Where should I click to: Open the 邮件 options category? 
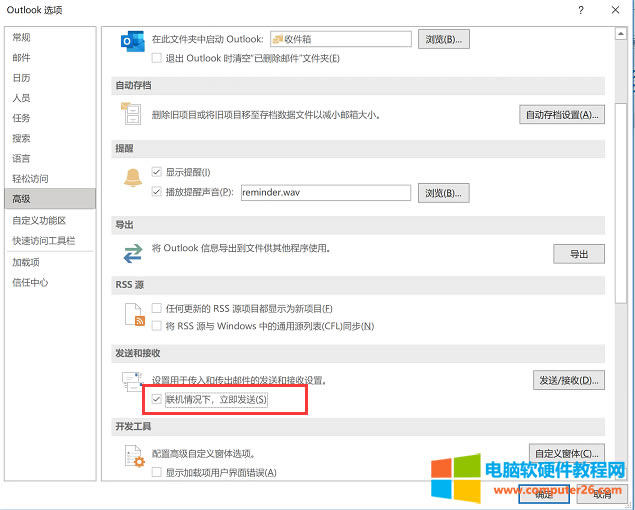21,58
